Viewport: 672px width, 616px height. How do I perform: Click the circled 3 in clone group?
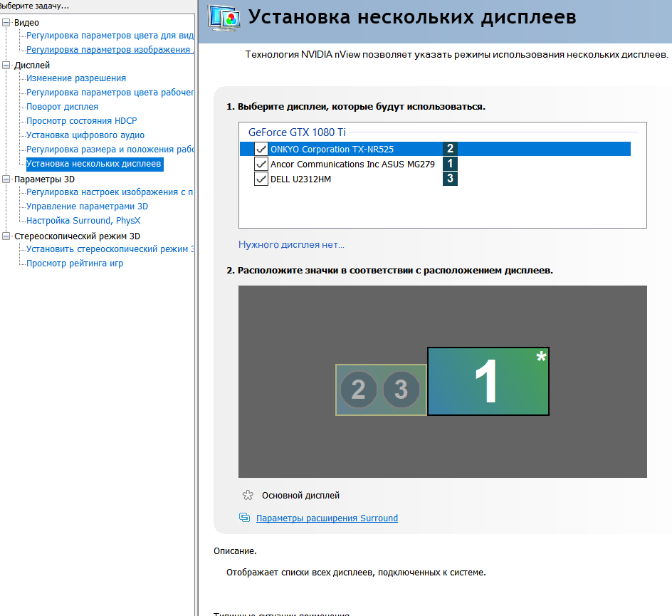tap(401, 390)
